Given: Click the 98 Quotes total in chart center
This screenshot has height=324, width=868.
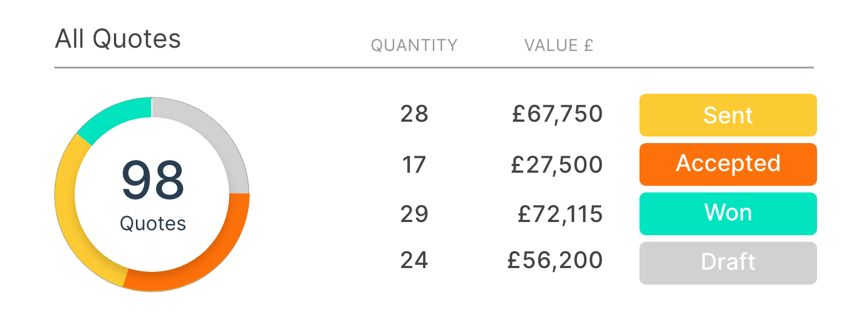Looking at the screenshot, I should click(x=153, y=195).
